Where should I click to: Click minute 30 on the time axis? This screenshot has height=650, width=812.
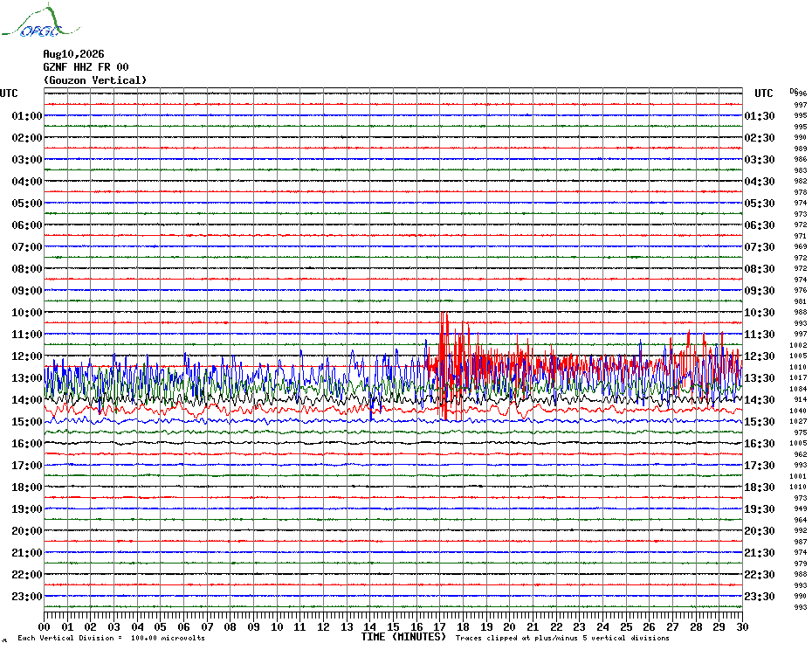click(742, 626)
